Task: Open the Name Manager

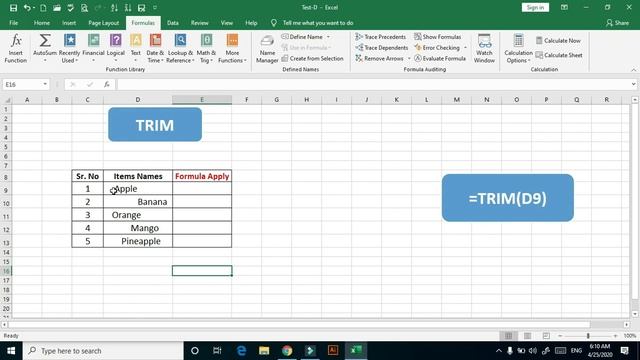Action: coord(267,49)
